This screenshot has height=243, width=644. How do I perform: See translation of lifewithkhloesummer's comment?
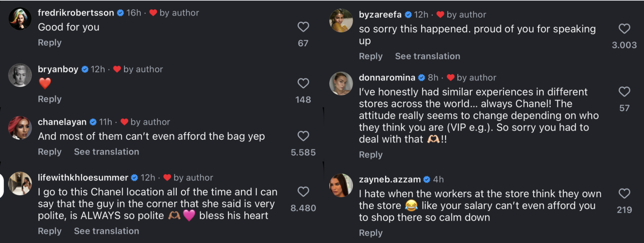coord(106,231)
